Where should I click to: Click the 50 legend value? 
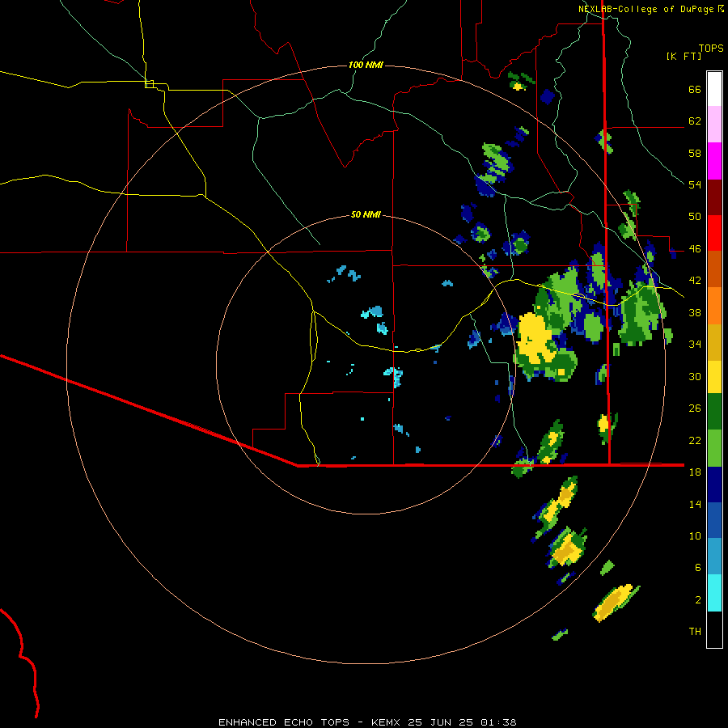click(x=695, y=217)
